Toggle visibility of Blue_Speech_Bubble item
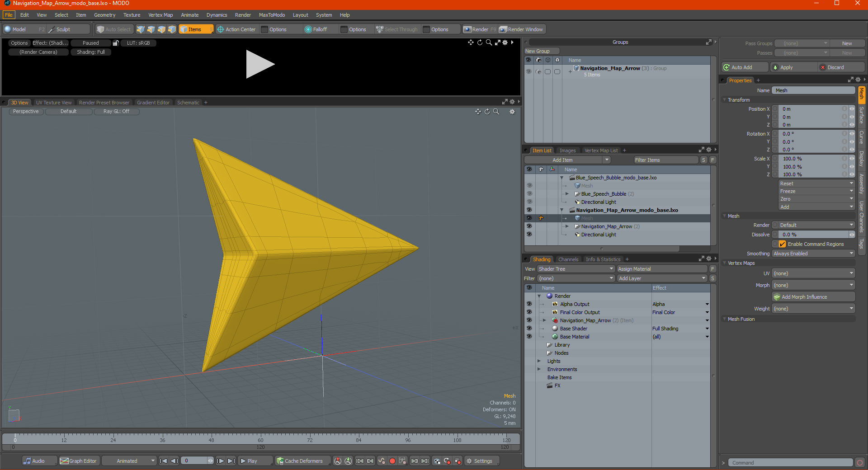This screenshot has height=470, width=868. pyautogui.click(x=529, y=194)
